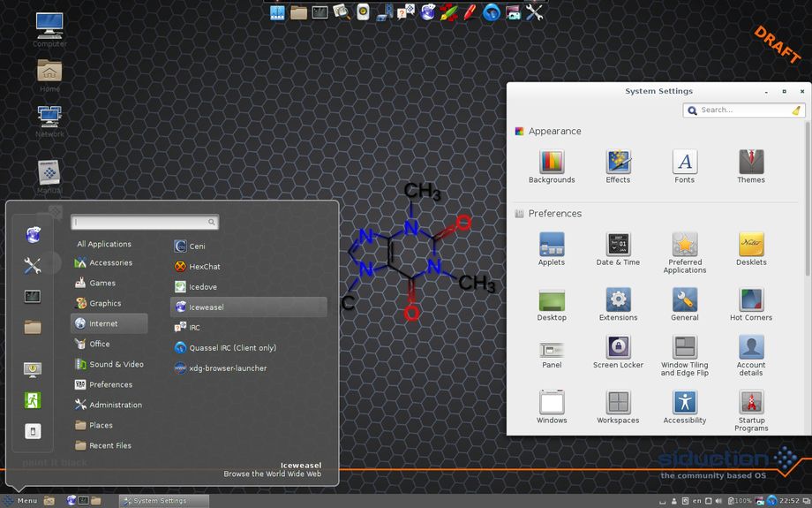Viewport: 812px width, 508px height.
Task: Open Backgrounds in System Settings
Action: 552,163
